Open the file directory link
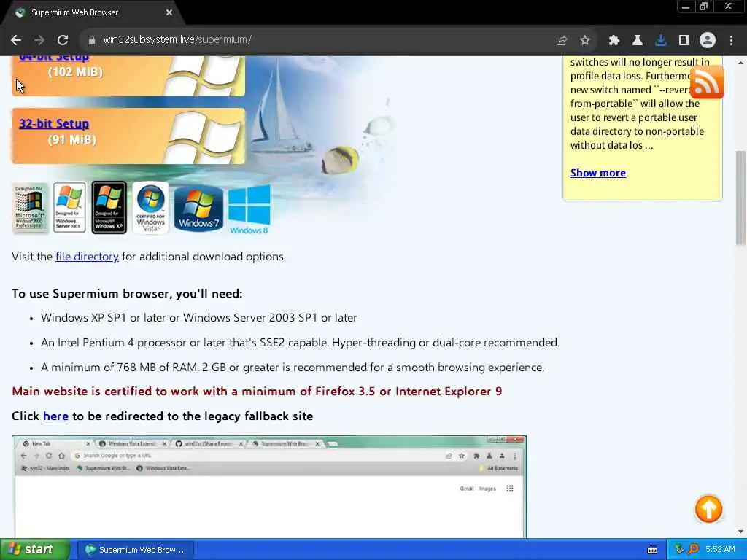This screenshot has width=747, height=560. click(x=88, y=257)
